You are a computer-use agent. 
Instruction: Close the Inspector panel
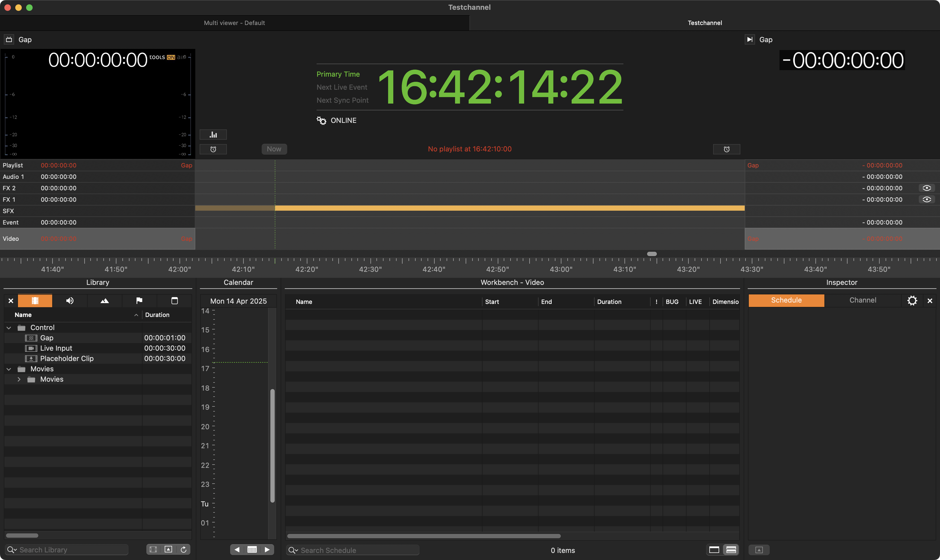[x=930, y=301]
